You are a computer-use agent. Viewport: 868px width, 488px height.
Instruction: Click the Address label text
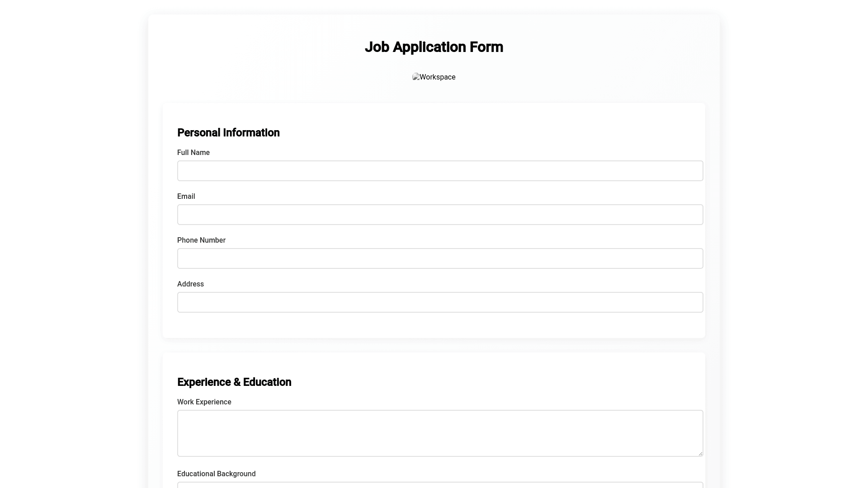(190, 284)
